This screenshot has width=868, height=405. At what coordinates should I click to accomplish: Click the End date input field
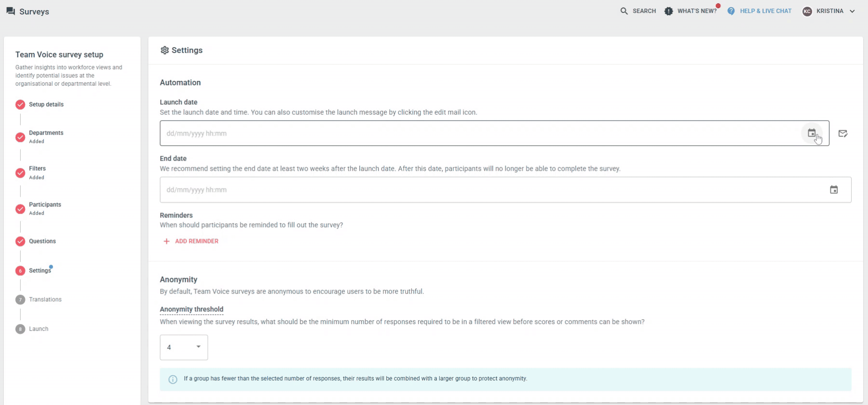(505, 189)
